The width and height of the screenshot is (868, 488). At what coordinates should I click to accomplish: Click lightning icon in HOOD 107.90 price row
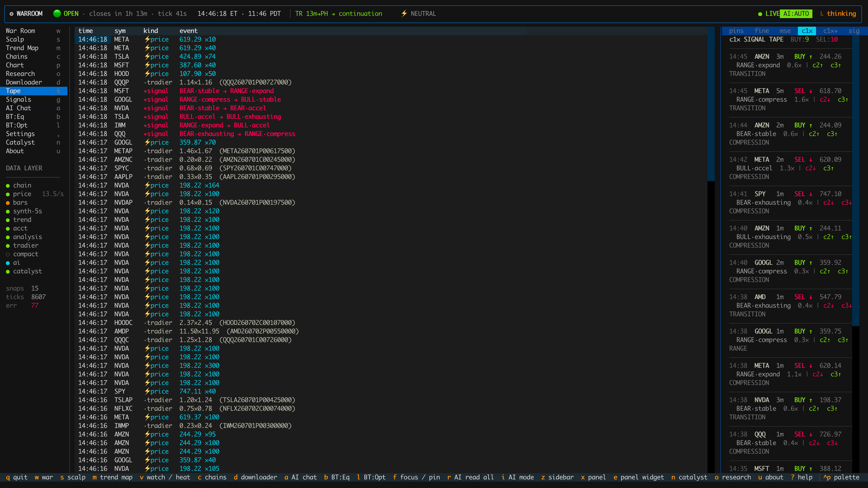click(147, 74)
